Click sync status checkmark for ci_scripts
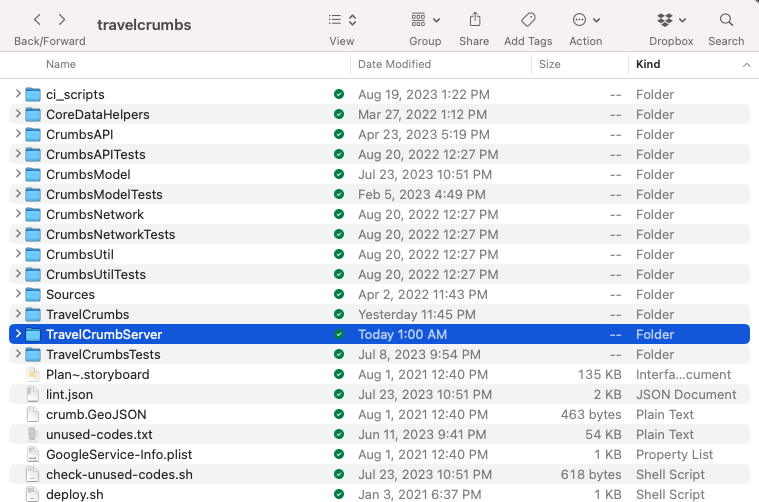 [339, 94]
